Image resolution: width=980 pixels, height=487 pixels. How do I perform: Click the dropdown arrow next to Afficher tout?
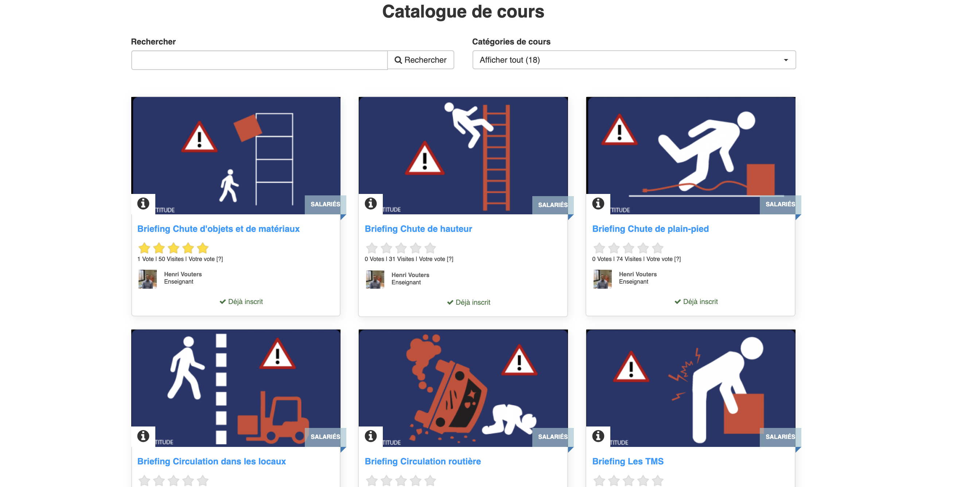pyautogui.click(x=786, y=60)
